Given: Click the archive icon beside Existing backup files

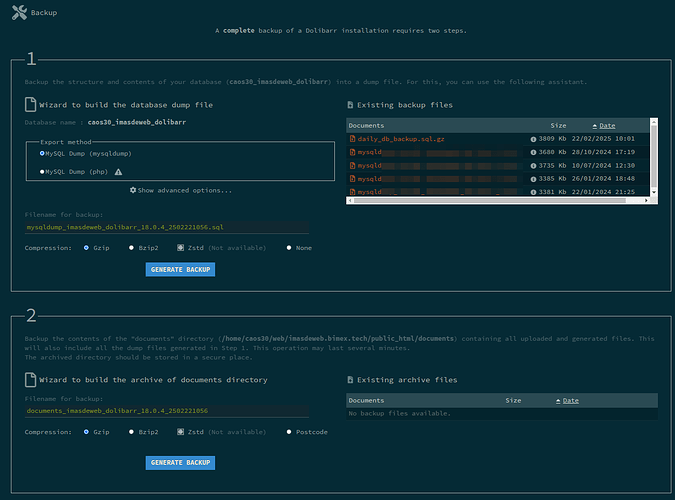Looking at the screenshot, I should click(x=350, y=105).
